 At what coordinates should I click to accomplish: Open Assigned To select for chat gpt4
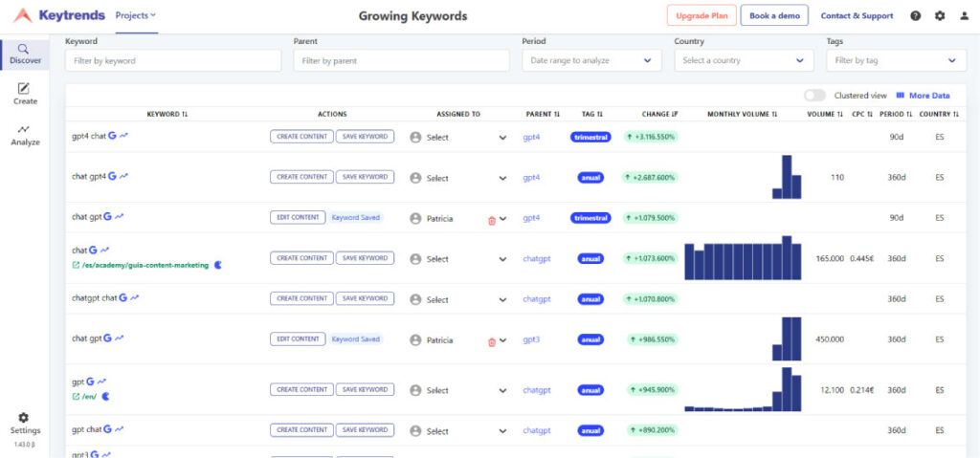click(x=458, y=178)
